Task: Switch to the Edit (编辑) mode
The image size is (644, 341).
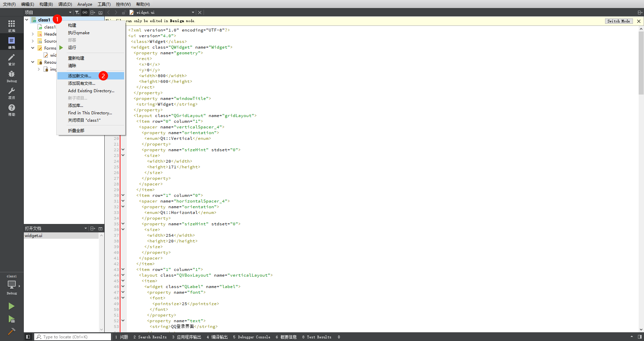Action: coord(12,42)
